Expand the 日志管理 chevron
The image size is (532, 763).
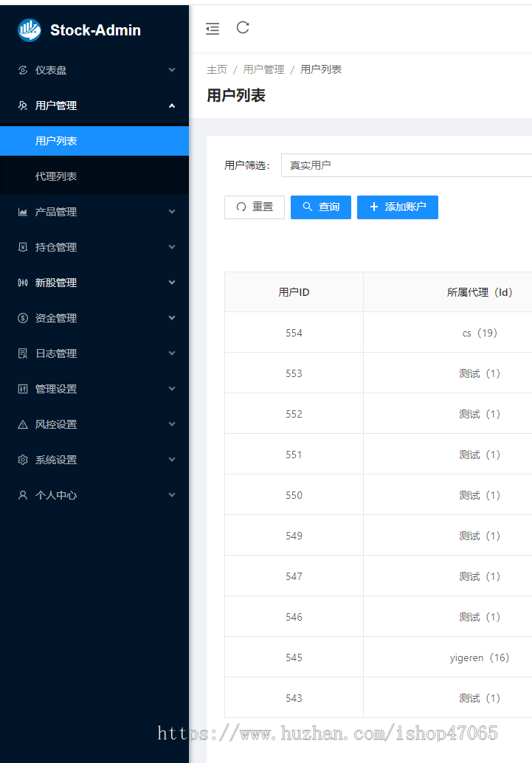172,353
